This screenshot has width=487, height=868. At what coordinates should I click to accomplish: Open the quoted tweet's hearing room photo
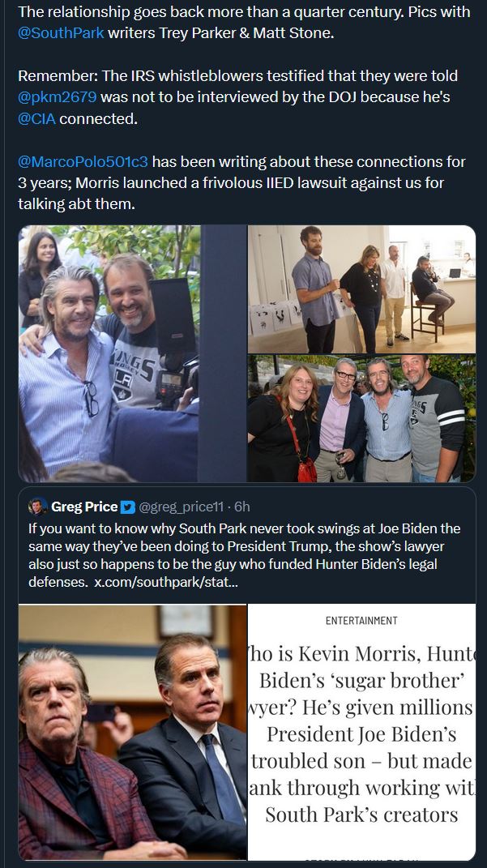[132, 731]
